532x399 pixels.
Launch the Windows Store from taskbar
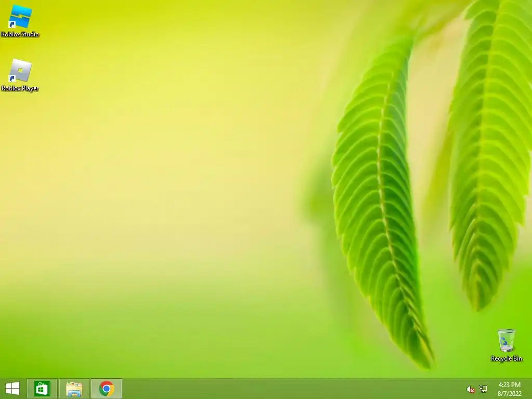(42, 389)
